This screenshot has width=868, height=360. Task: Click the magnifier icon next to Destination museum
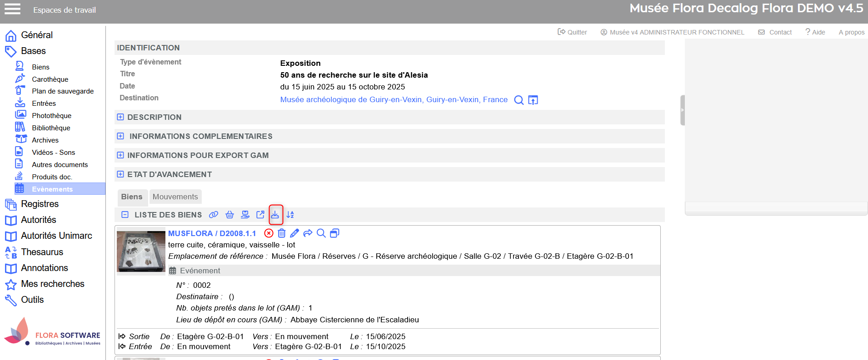tap(519, 100)
